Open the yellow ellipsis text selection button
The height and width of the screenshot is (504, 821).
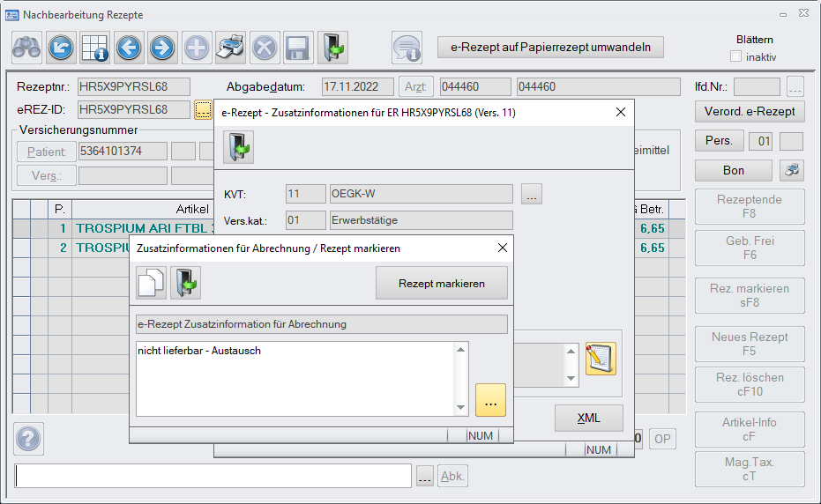coord(490,400)
